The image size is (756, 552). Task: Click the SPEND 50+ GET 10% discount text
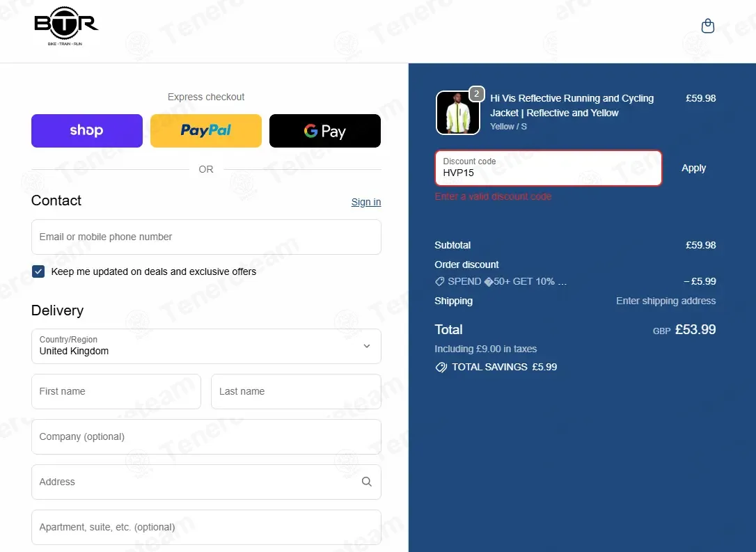click(x=507, y=281)
